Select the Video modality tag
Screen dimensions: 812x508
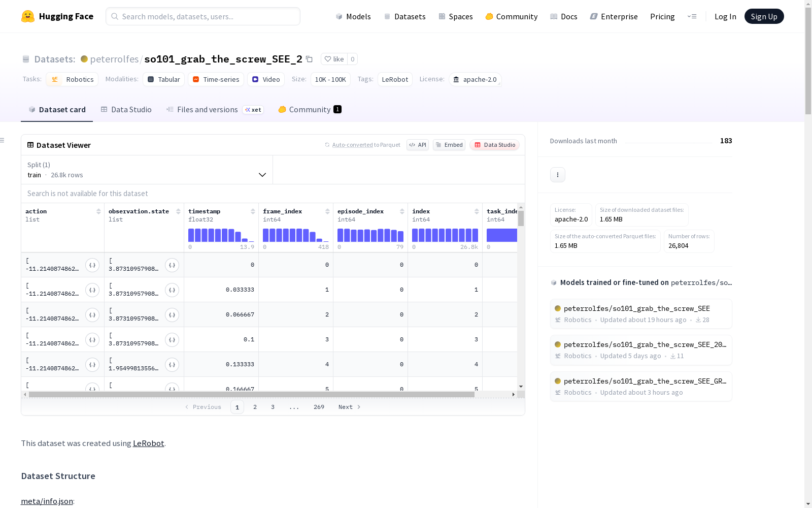pyautogui.click(x=266, y=79)
